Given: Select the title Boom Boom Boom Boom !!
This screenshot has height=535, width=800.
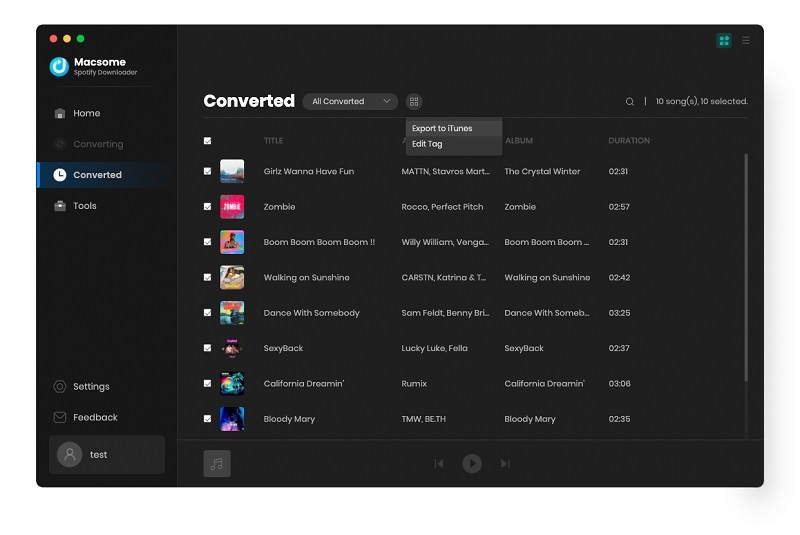Looking at the screenshot, I should point(319,242).
